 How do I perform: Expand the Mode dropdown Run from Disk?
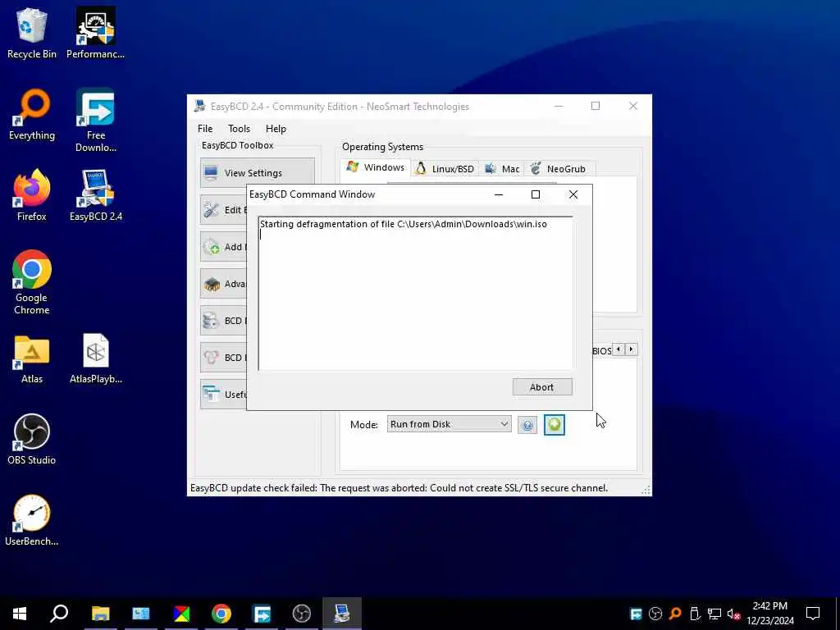pyautogui.click(x=449, y=424)
